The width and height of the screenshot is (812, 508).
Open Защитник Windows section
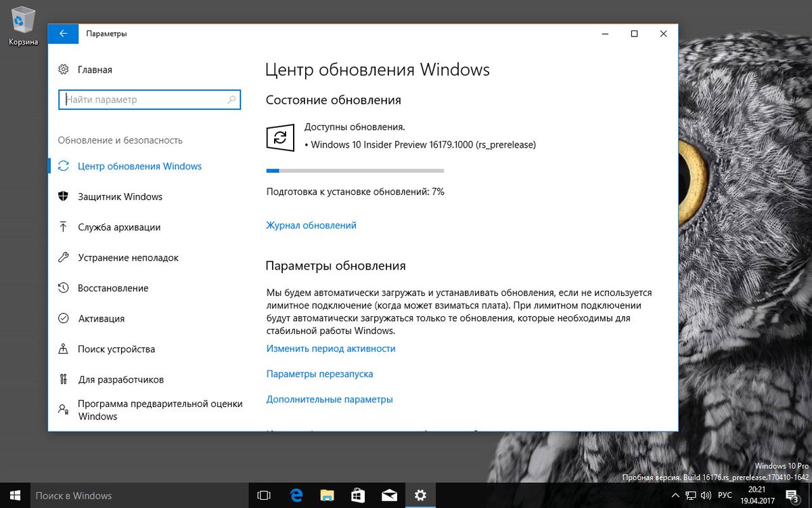[120, 196]
